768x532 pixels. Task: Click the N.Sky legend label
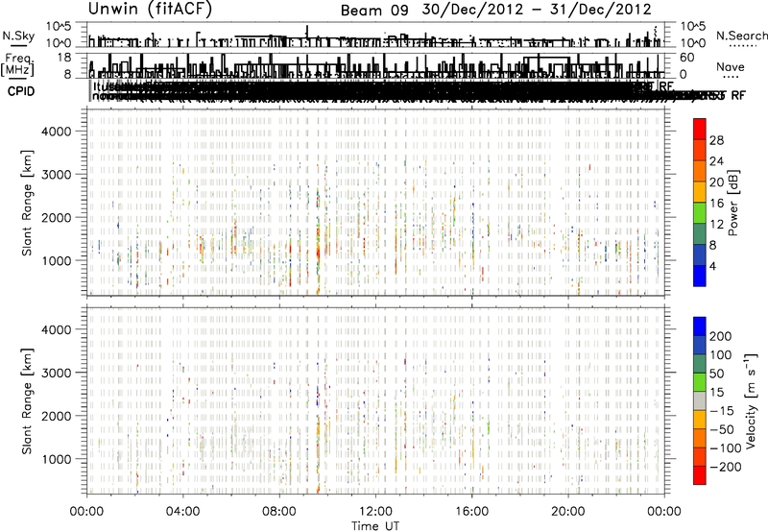pyautogui.click(x=18, y=36)
